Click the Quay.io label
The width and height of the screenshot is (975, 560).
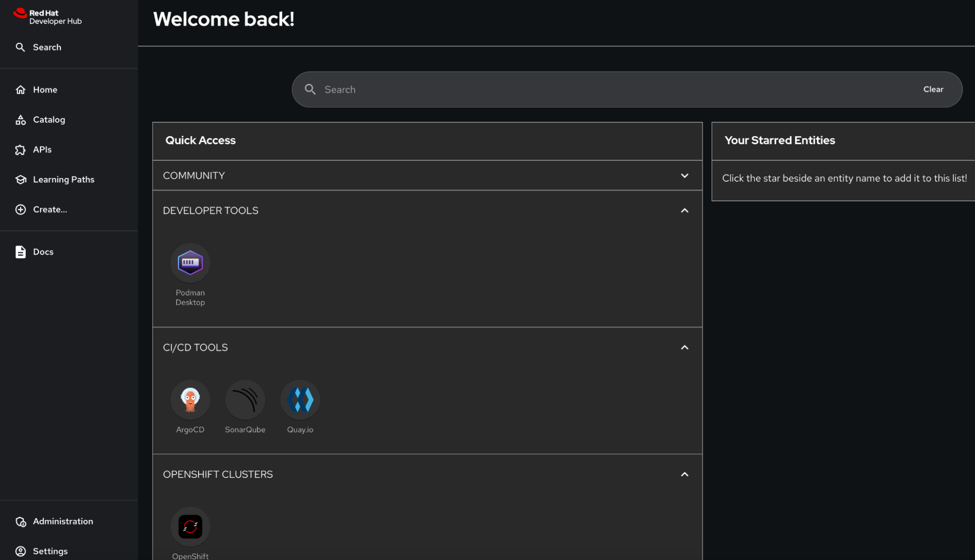pyautogui.click(x=300, y=430)
